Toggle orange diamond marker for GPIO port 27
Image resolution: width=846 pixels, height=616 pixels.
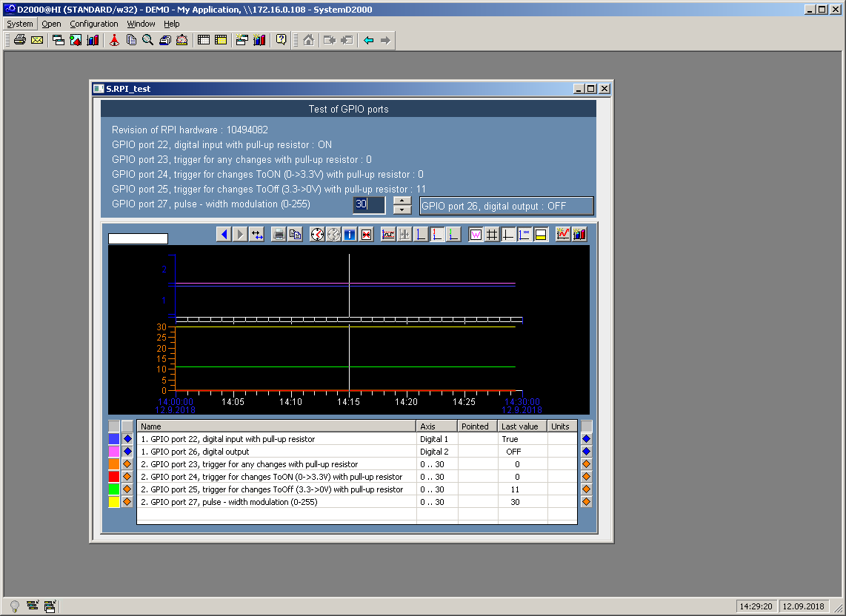[x=127, y=502]
